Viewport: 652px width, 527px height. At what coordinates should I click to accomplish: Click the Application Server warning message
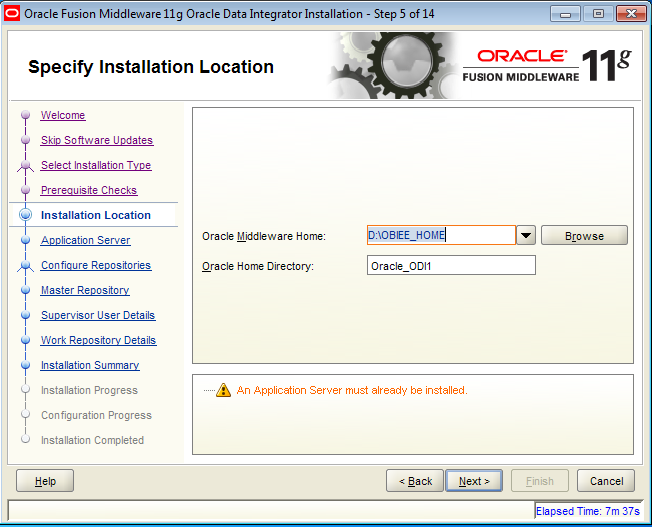pyautogui.click(x=352, y=390)
